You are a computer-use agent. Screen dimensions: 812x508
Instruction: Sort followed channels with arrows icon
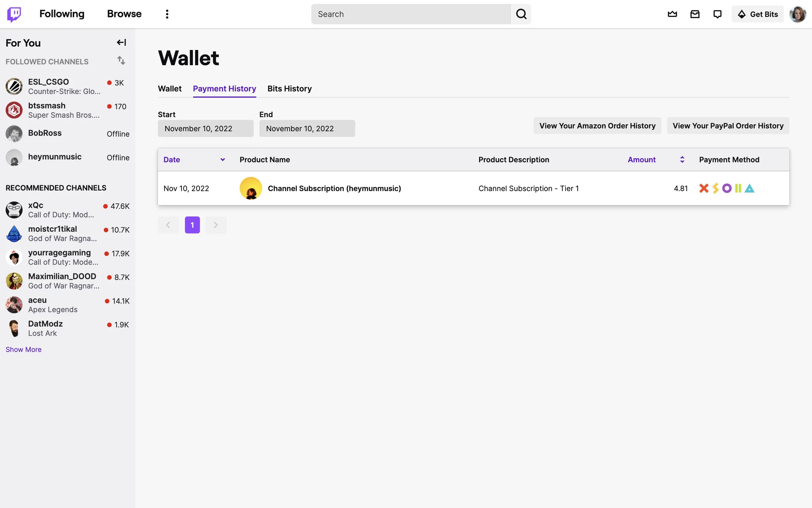(121, 61)
